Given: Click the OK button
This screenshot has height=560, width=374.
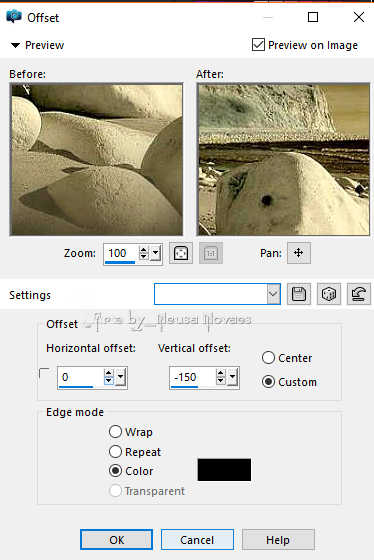Looking at the screenshot, I should (x=116, y=540).
